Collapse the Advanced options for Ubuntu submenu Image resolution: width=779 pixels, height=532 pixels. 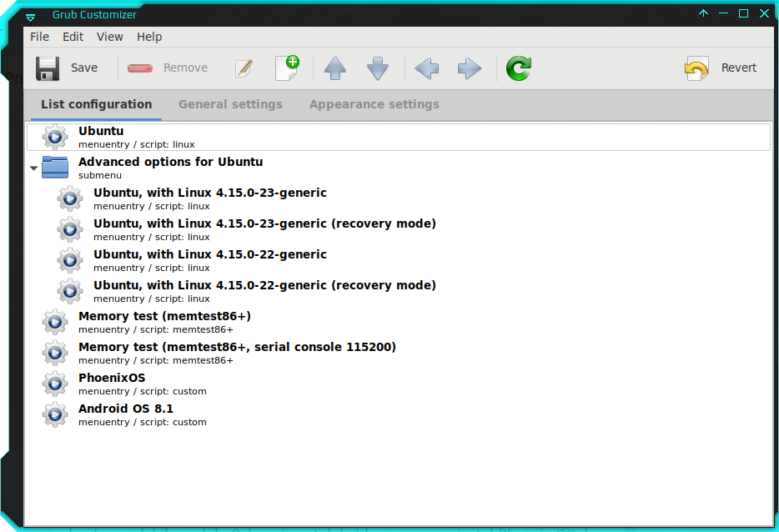[33, 167]
